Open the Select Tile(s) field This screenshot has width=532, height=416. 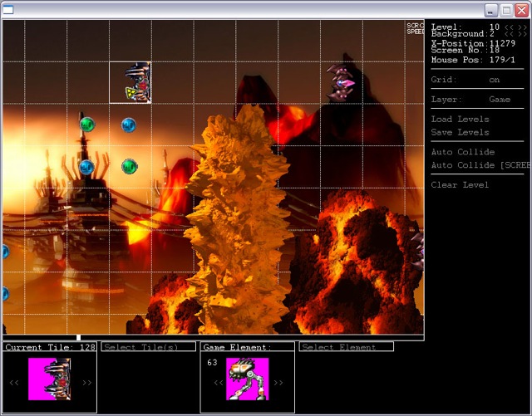(x=149, y=347)
